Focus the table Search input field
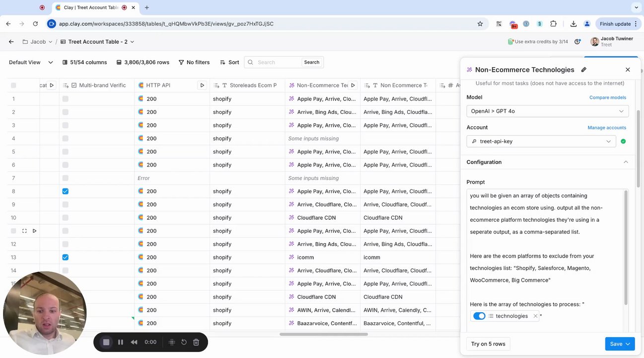The width and height of the screenshot is (644, 358). pos(278,62)
